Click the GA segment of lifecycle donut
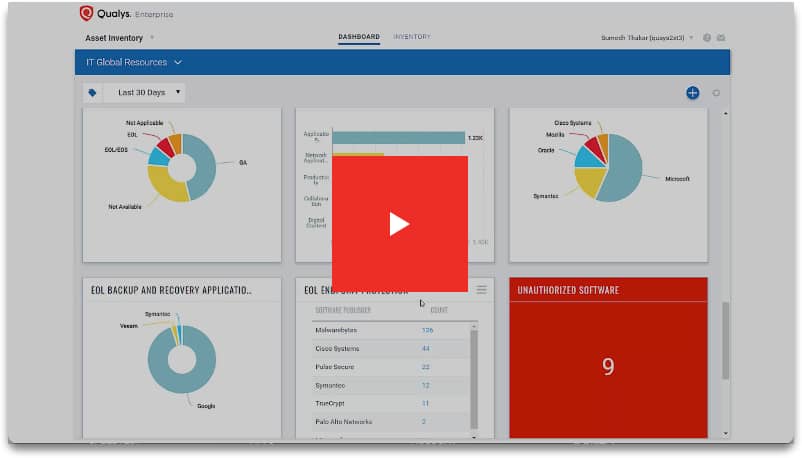The width and height of the screenshot is (802, 458). tap(204, 165)
